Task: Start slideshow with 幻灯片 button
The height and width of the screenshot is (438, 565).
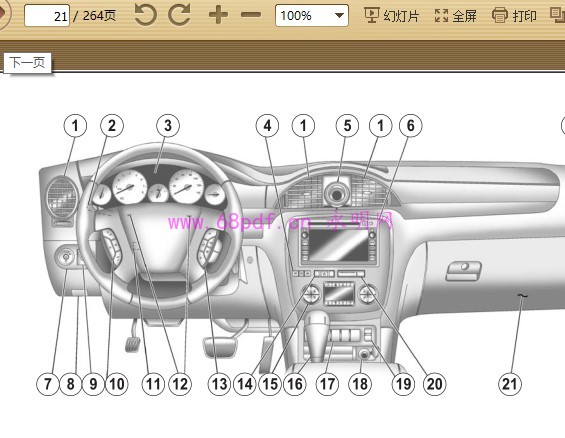Action: pyautogui.click(x=391, y=15)
